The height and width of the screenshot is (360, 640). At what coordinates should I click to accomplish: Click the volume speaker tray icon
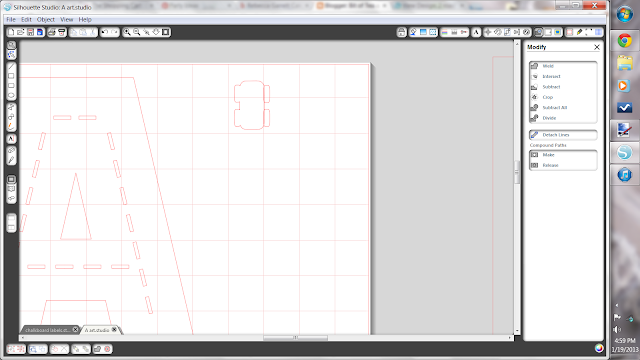click(x=617, y=329)
